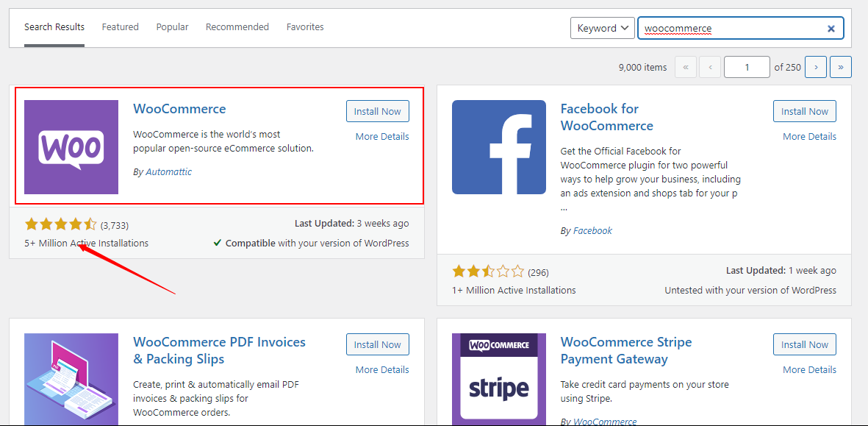The image size is (868, 426).
Task: Open WooCommerce Stripe Payment Gateway title link
Action: pos(626,350)
